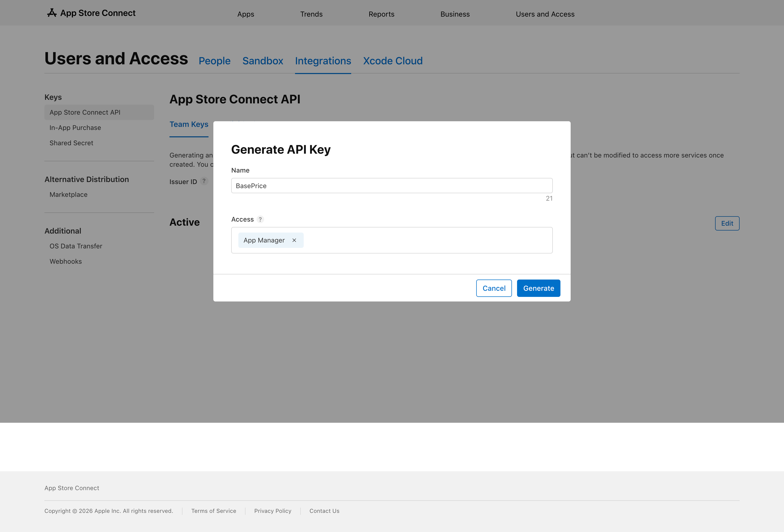Open Privacy Policy footer link
Image resolution: width=784 pixels, height=532 pixels.
(273, 511)
